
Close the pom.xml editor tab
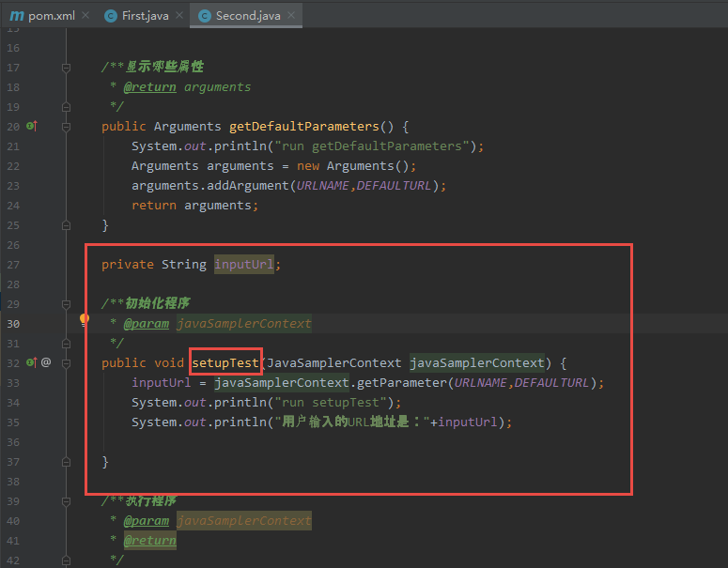[x=85, y=16]
